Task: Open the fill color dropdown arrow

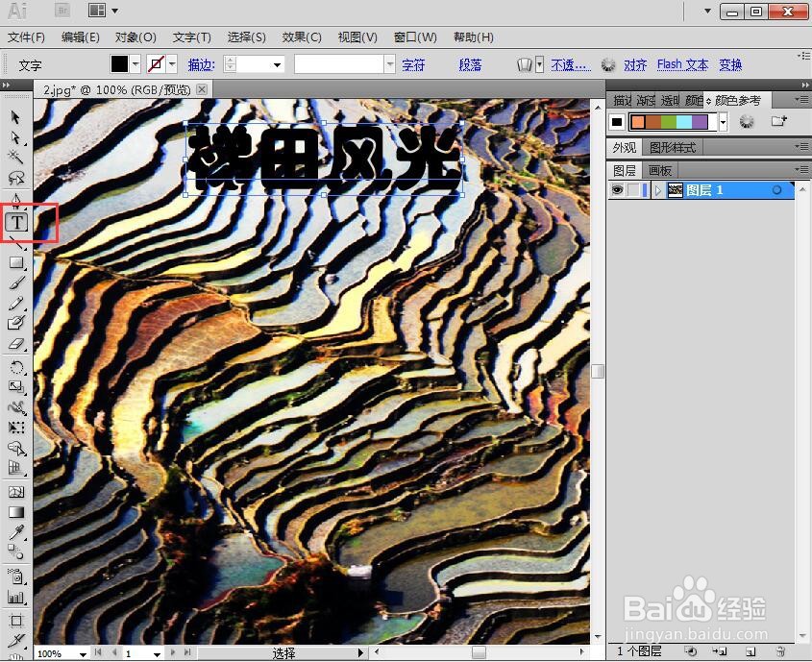Action: (x=135, y=64)
